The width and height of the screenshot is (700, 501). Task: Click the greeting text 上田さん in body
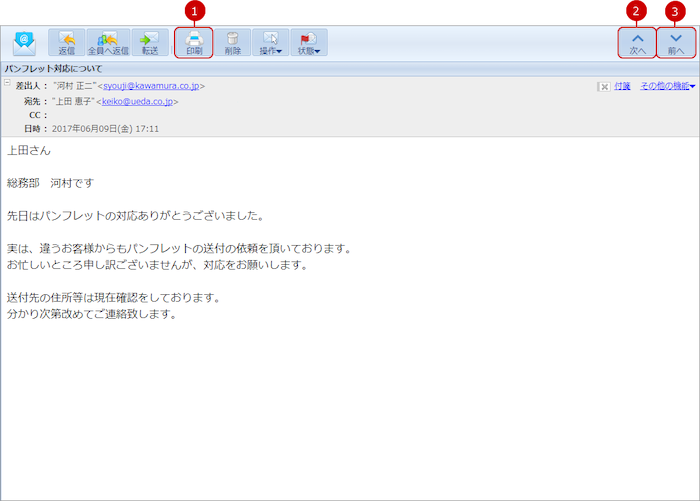tap(29, 151)
